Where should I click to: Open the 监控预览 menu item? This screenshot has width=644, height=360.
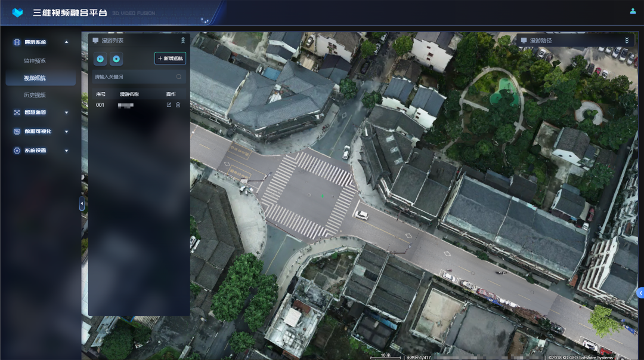click(35, 61)
